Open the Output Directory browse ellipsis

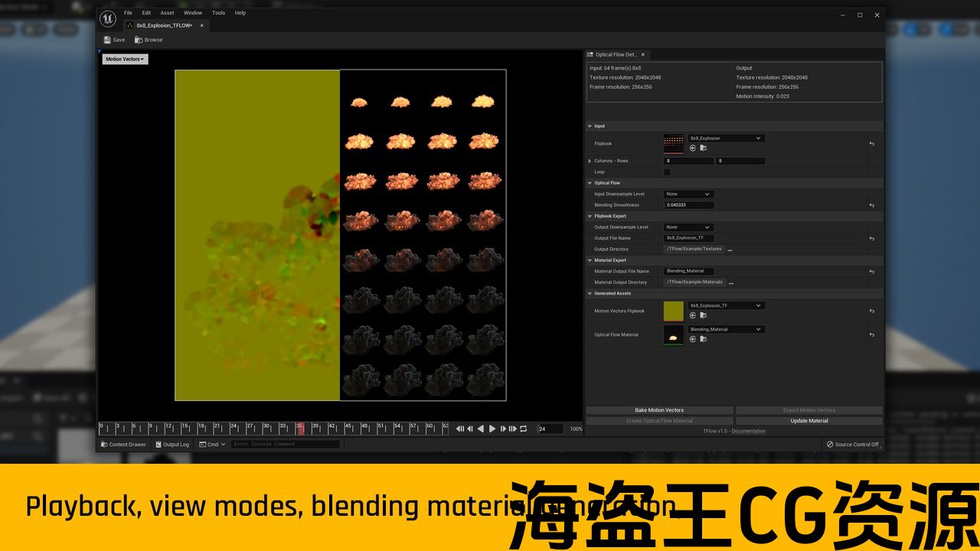730,249
